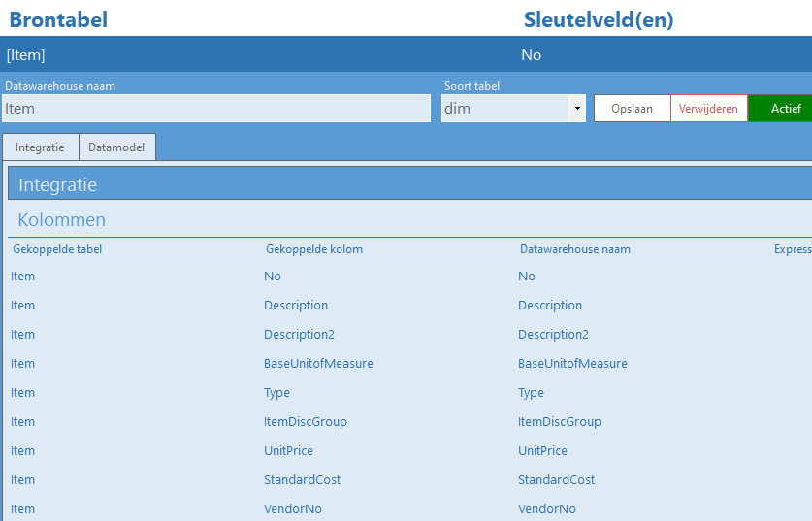This screenshot has height=521, width=812.
Task: Click ItemDiscGroup in Datawarehouse naam column
Action: [x=559, y=422]
